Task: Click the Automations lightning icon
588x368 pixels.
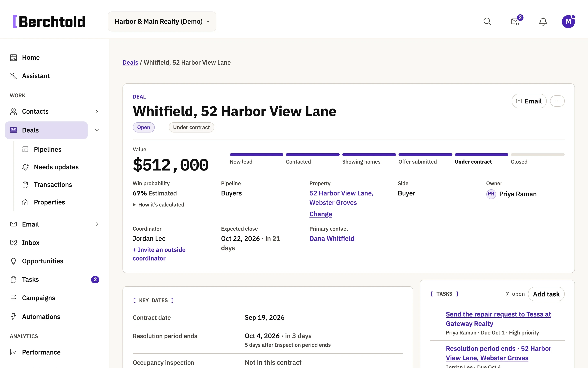Action: pyautogui.click(x=13, y=316)
